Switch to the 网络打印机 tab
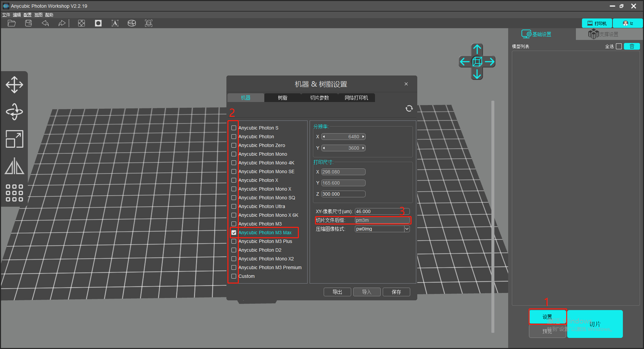The width and height of the screenshot is (644, 349). coord(356,98)
